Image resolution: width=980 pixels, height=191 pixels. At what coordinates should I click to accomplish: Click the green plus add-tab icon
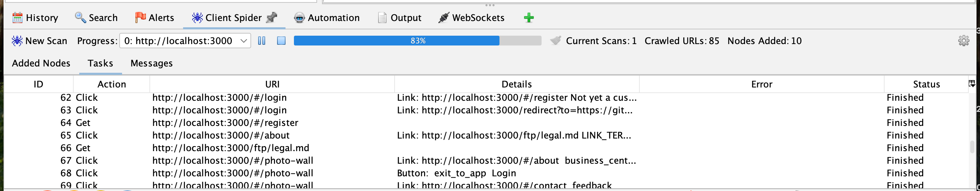click(529, 18)
